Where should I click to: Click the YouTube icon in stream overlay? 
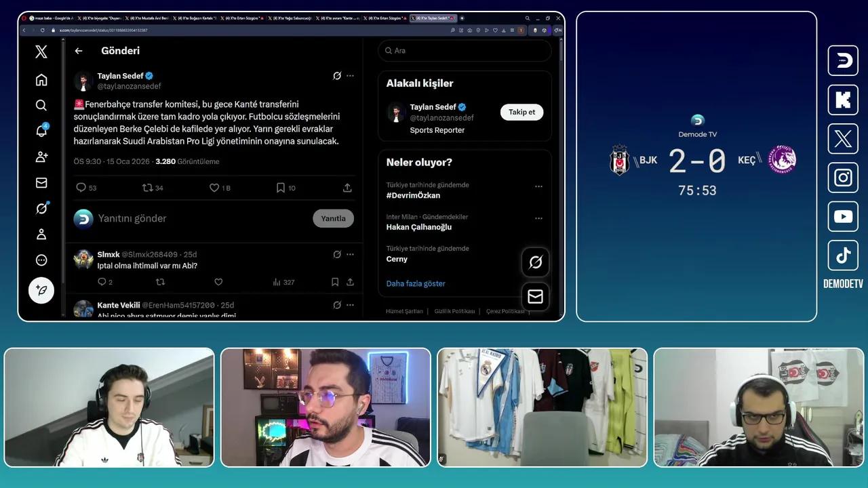click(x=843, y=217)
